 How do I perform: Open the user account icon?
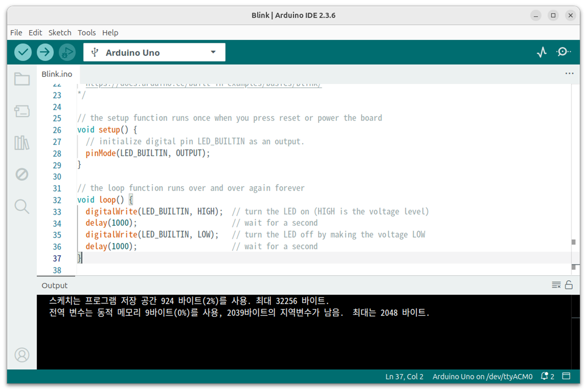tap(22, 355)
